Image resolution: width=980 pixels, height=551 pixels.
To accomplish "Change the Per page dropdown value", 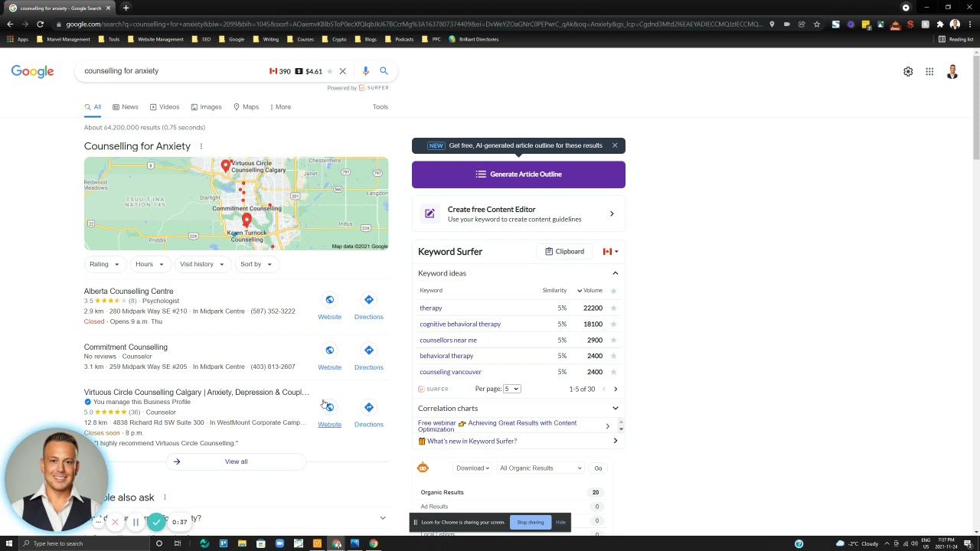I will click(x=511, y=389).
